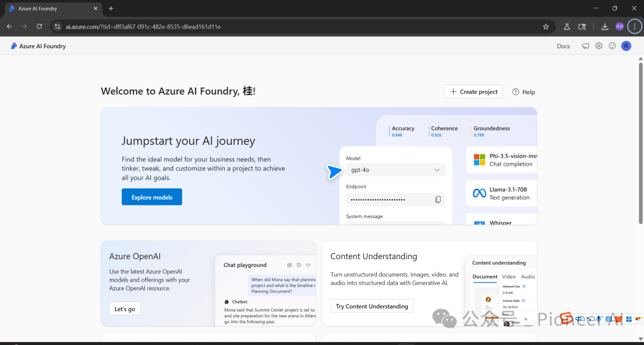644x345 pixels.
Task: Open the Sogou toolbox grid icon
Action: coord(629,319)
